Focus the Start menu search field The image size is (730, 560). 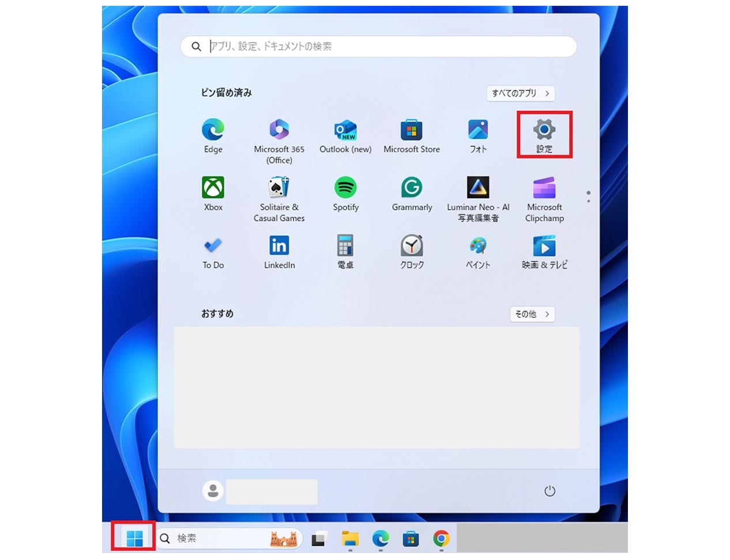click(378, 47)
